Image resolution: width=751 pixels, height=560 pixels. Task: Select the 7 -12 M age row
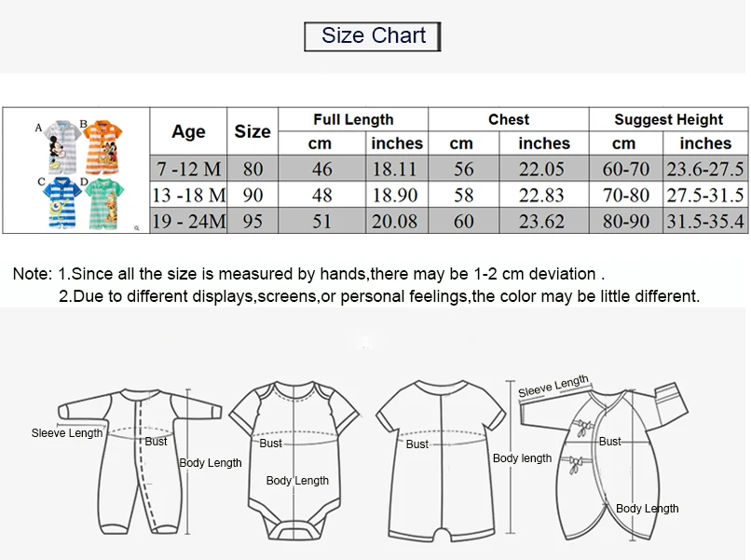pyautogui.click(x=449, y=169)
